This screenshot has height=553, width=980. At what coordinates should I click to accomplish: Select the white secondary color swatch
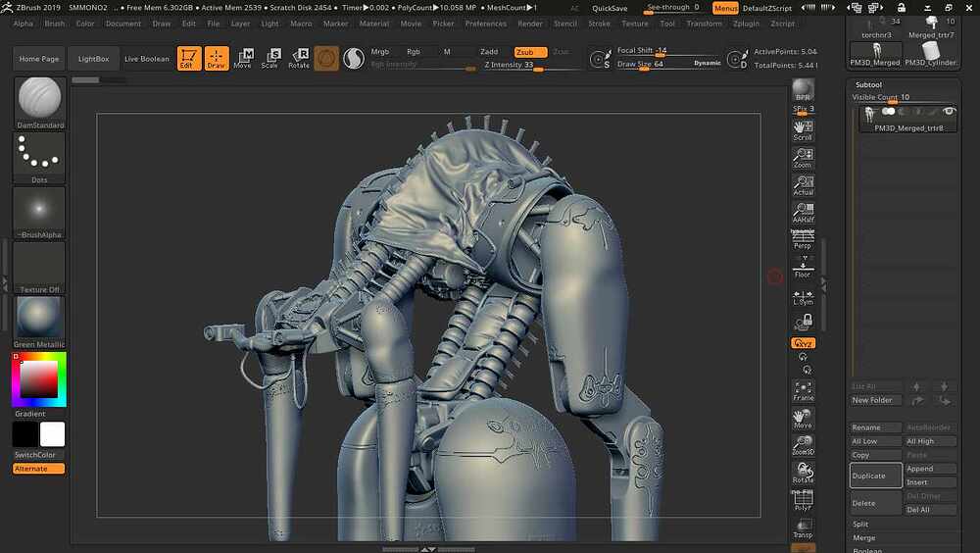point(53,434)
